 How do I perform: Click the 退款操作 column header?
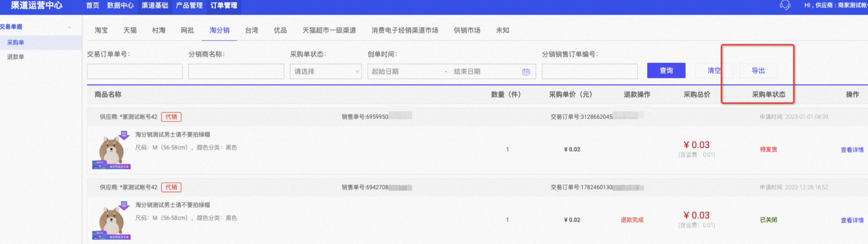(x=637, y=95)
